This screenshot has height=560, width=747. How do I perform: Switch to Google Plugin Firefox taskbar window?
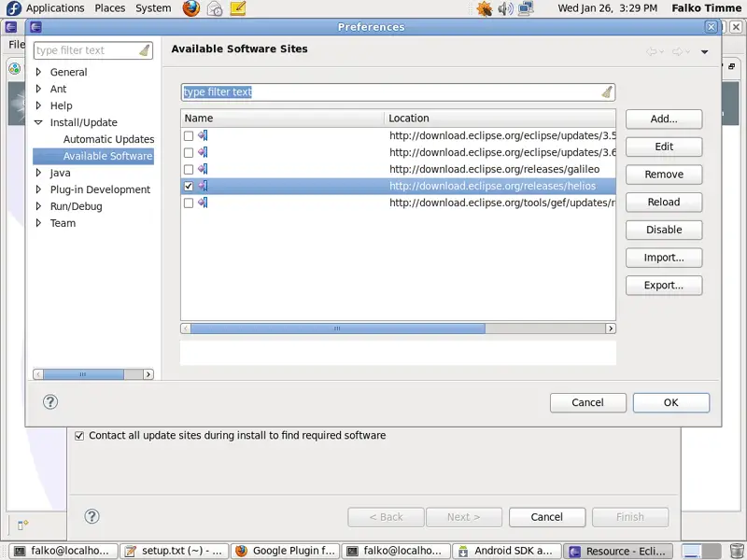point(285,551)
